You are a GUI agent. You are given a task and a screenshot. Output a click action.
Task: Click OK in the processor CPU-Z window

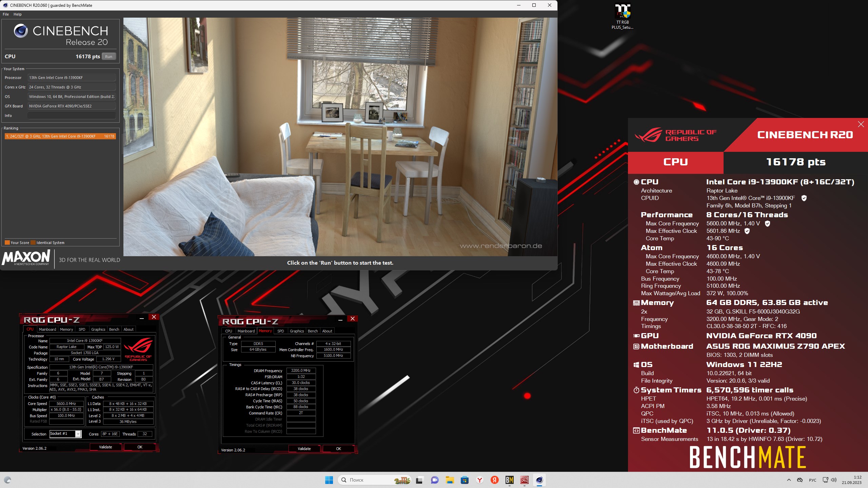click(140, 447)
